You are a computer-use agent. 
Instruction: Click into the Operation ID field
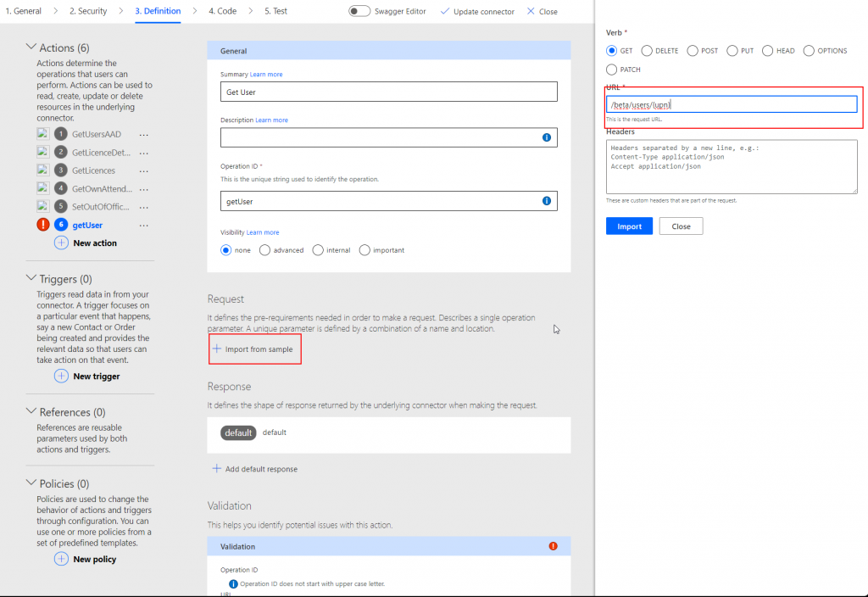pyautogui.click(x=388, y=201)
